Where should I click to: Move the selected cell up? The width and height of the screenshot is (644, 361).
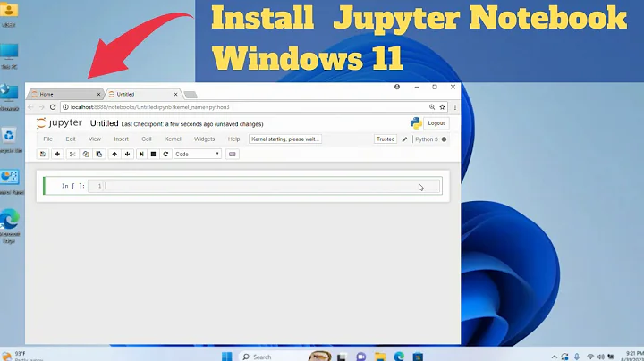(114, 155)
